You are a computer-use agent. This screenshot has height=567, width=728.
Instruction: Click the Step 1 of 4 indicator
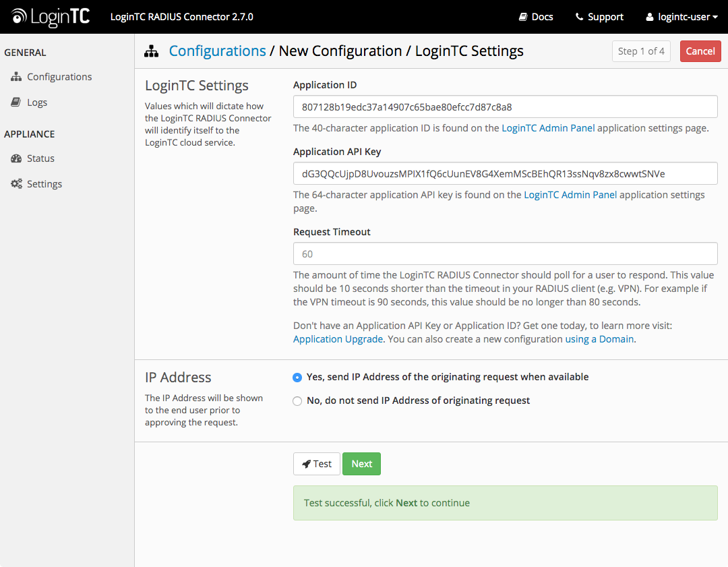click(641, 51)
